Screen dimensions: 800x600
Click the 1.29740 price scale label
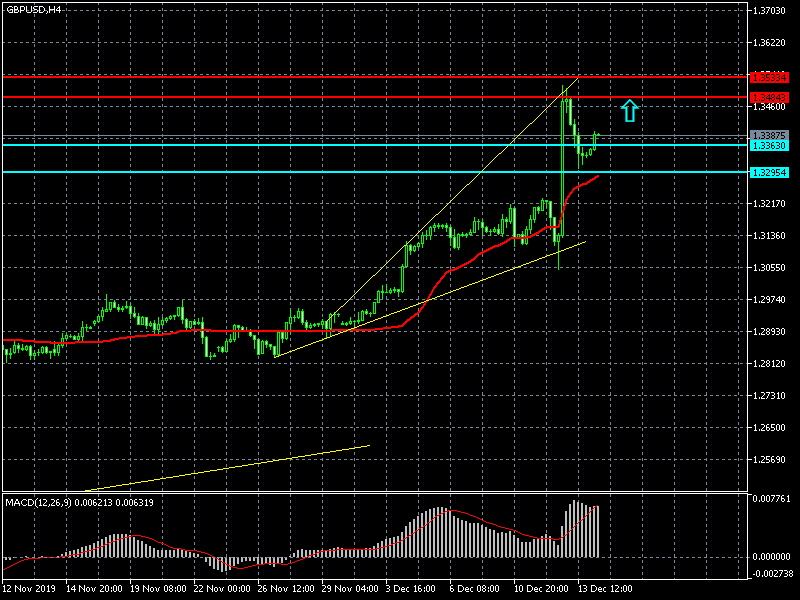click(769, 299)
